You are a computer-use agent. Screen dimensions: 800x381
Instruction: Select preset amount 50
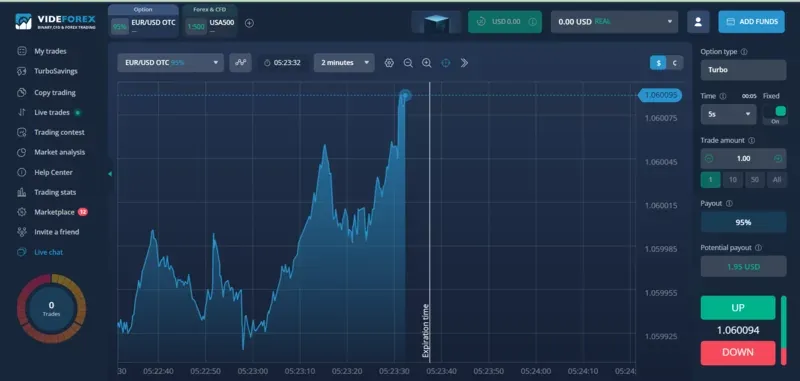(755, 180)
